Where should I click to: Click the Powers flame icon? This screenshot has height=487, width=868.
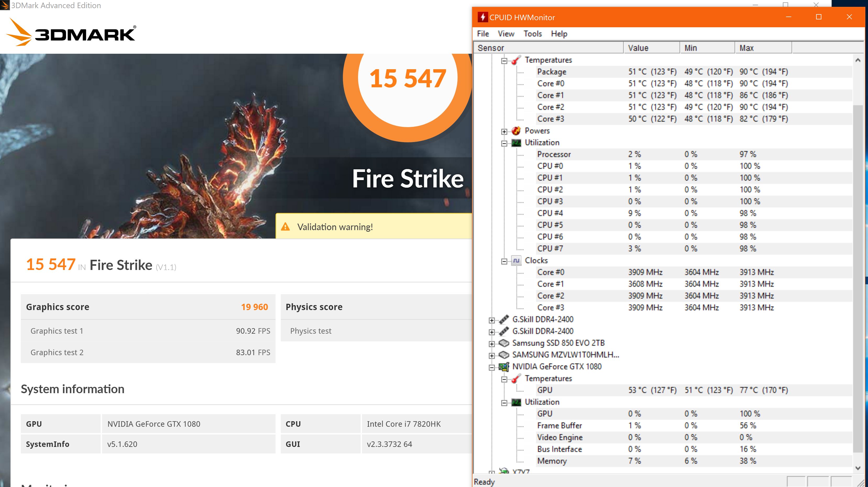coord(516,131)
